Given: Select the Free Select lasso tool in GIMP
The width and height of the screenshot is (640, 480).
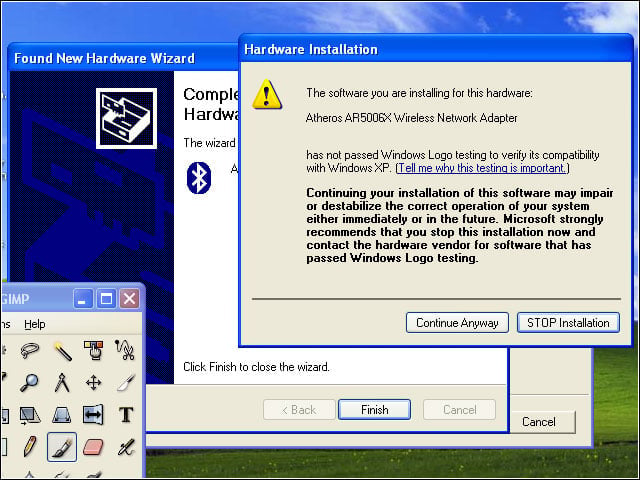Looking at the screenshot, I should pyautogui.click(x=30, y=350).
